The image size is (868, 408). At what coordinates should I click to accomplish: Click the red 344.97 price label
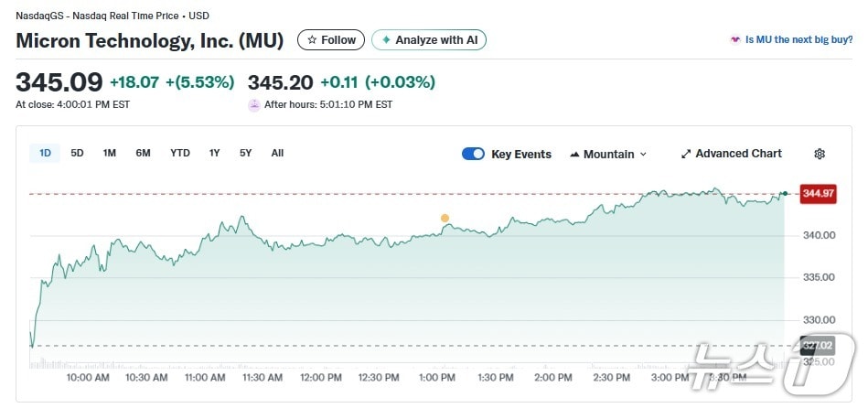point(817,193)
